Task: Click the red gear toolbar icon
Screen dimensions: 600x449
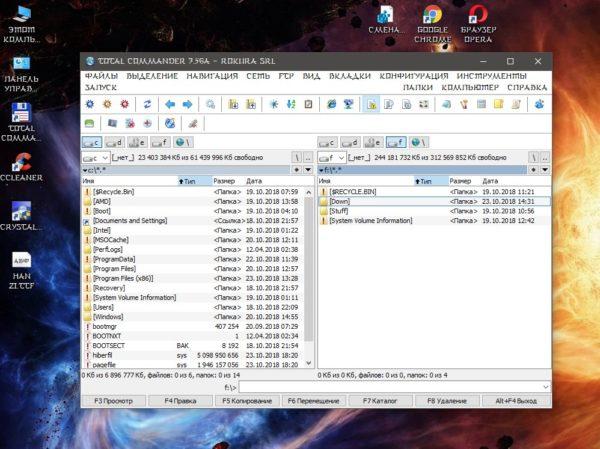Action: 124,104
